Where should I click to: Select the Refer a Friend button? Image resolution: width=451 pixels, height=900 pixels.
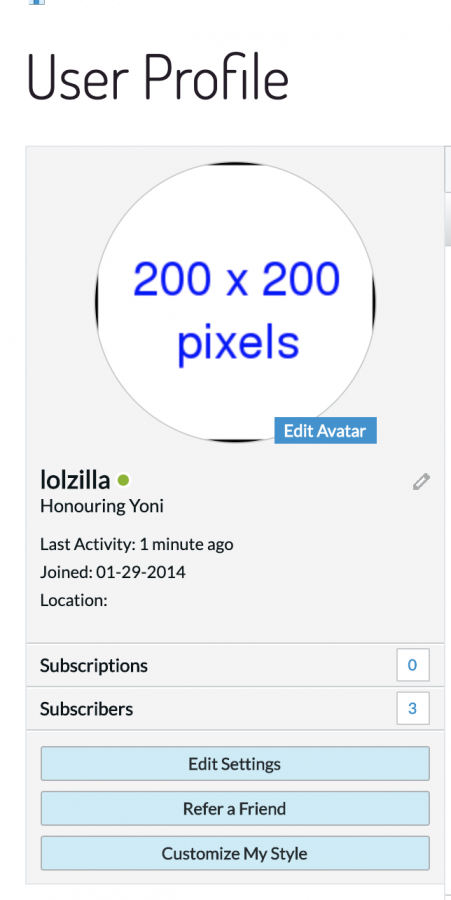pyautogui.click(x=235, y=808)
